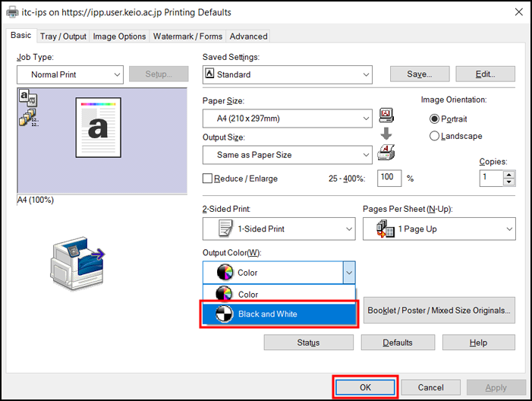Choose Color option from dropdown list
The width and height of the screenshot is (532, 401).
[x=279, y=293]
